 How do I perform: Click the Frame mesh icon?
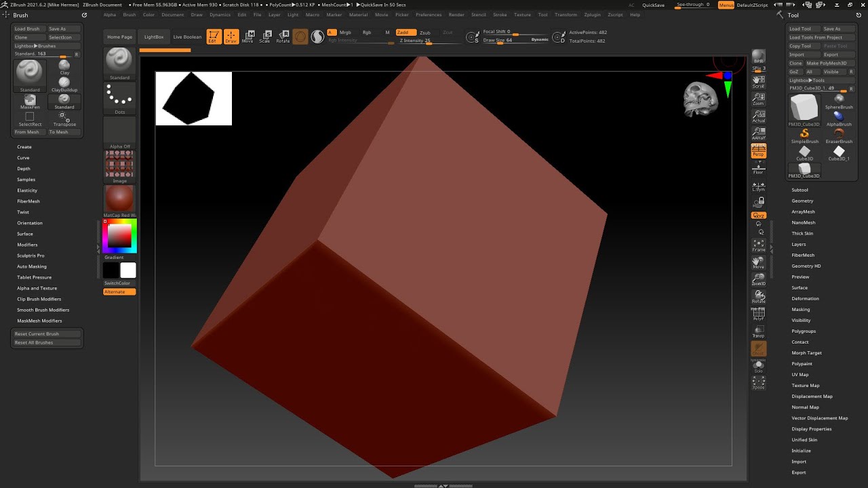(758, 245)
